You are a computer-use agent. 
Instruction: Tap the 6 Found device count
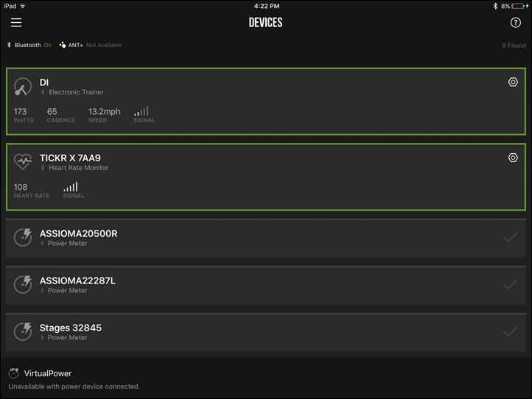[514, 46]
